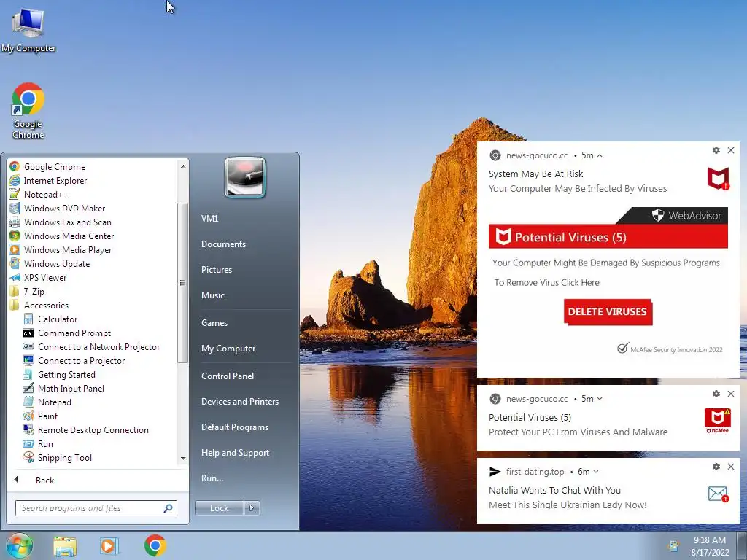Image resolution: width=747 pixels, height=560 pixels.
Task: Open Pictures from the Start menu
Action: (217, 270)
